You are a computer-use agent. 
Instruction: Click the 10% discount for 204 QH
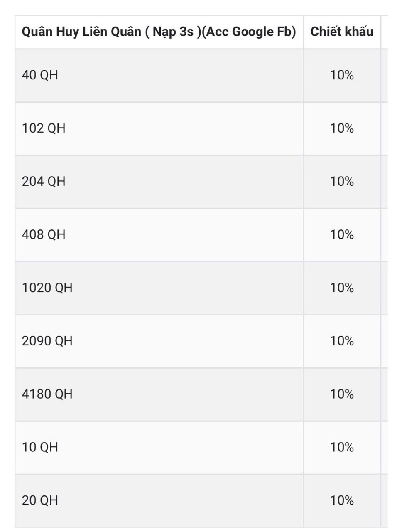point(342,182)
